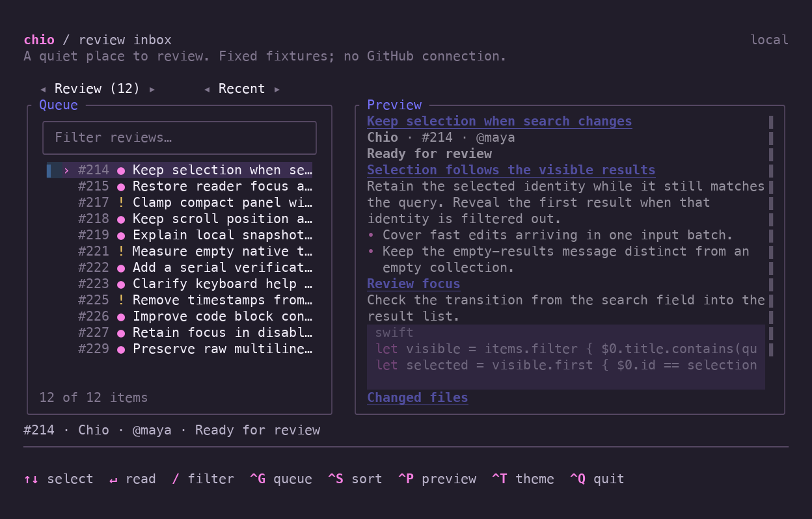The image size is (812, 519).
Task: Click the pink status dot for #218
Action: click(x=121, y=220)
